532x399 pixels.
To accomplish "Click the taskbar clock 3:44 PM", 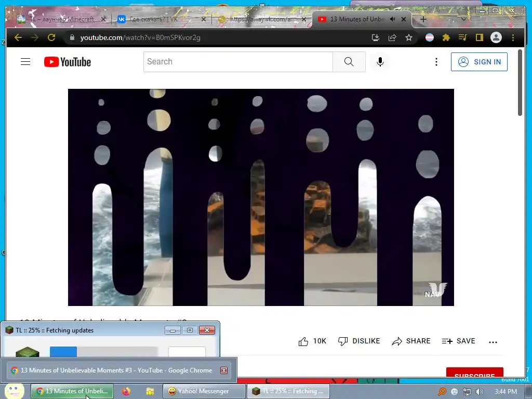I will point(506,392).
